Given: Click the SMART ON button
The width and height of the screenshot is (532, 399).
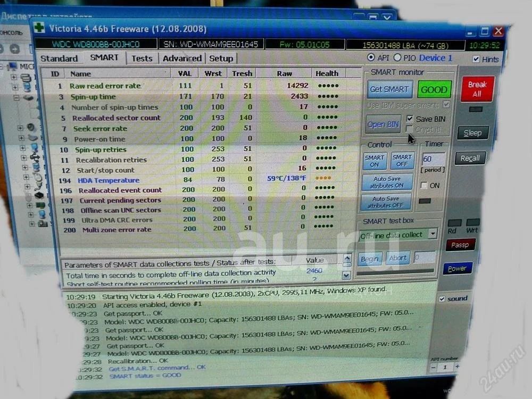Looking at the screenshot, I should [374, 161].
